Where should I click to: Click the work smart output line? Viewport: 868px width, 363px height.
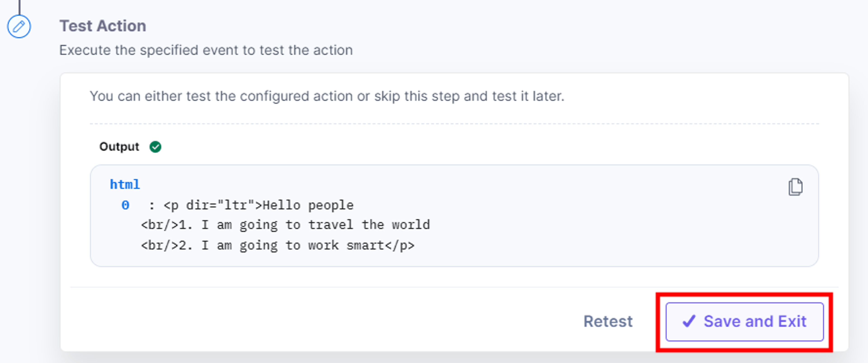(x=278, y=245)
